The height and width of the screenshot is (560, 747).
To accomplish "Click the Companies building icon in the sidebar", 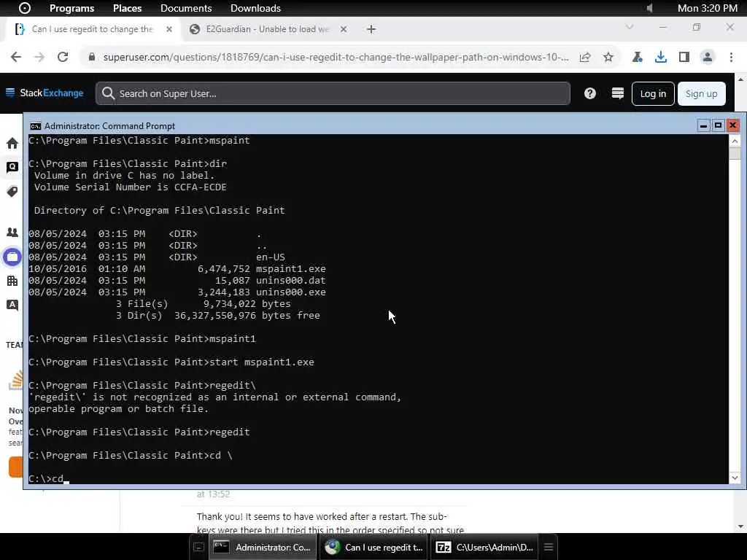I will [12, 281].
